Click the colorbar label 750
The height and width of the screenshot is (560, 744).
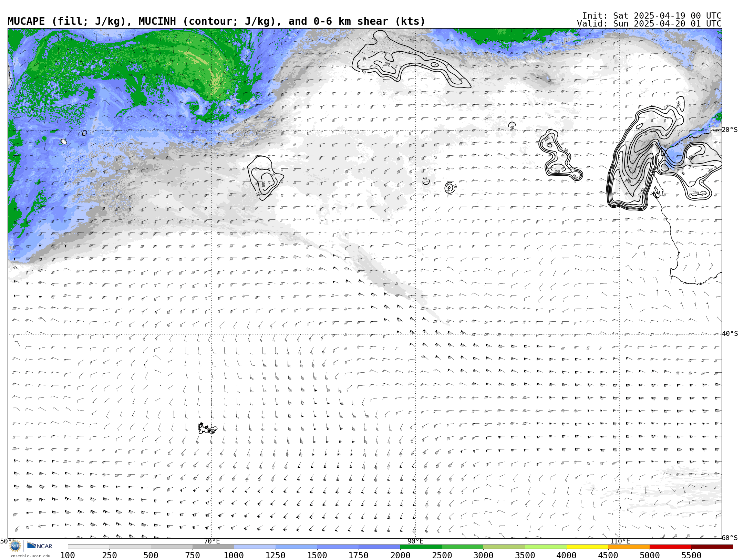193,556
